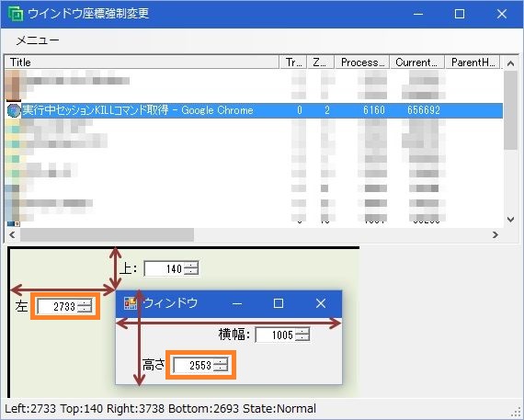Click the app icon in the title bar

tap(16, 14)
